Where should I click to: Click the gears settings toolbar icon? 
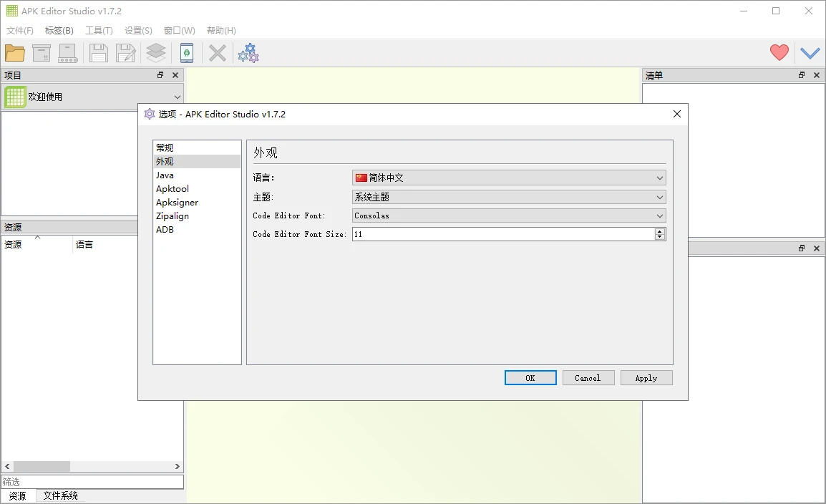click(248, 53)
